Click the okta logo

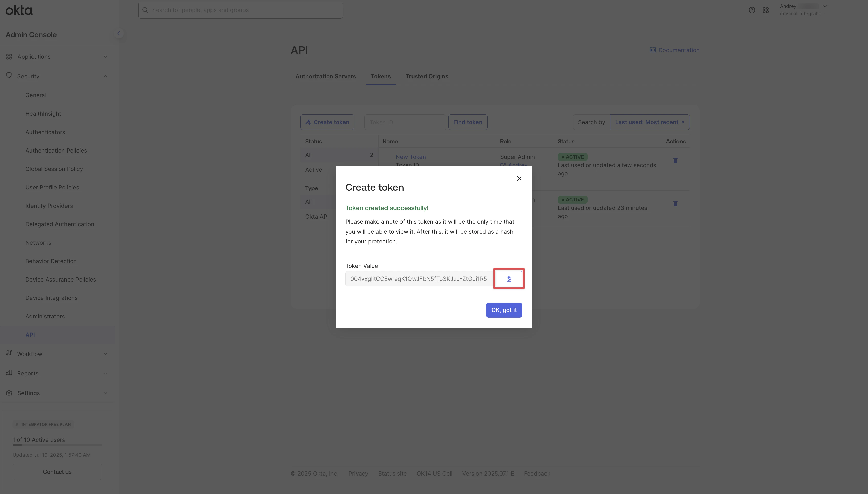[19, 10]
